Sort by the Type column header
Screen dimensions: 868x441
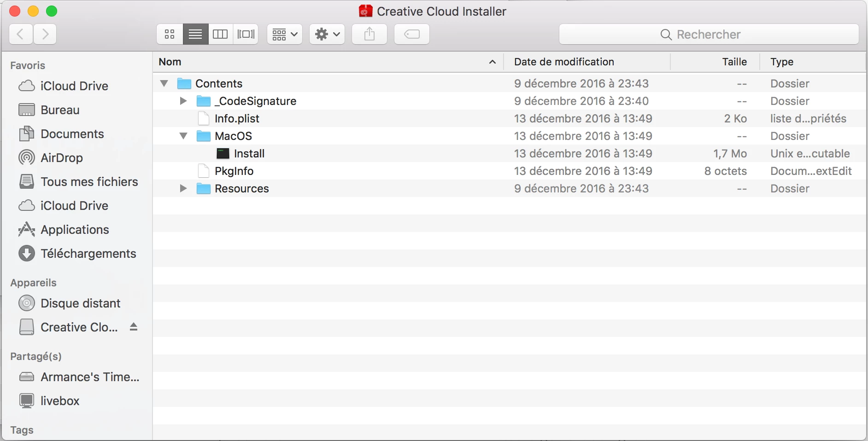pyautogui.click(x=813, y=62)
